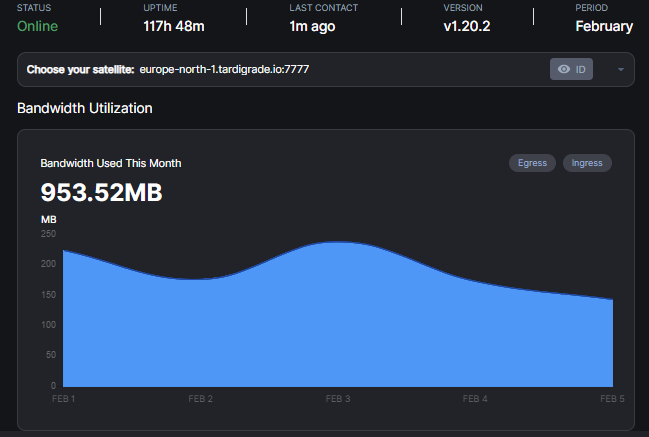Viewport: 649px width, 437px height.
Task: Toggle the Ingress chart filter
Action: click(587, 163)
